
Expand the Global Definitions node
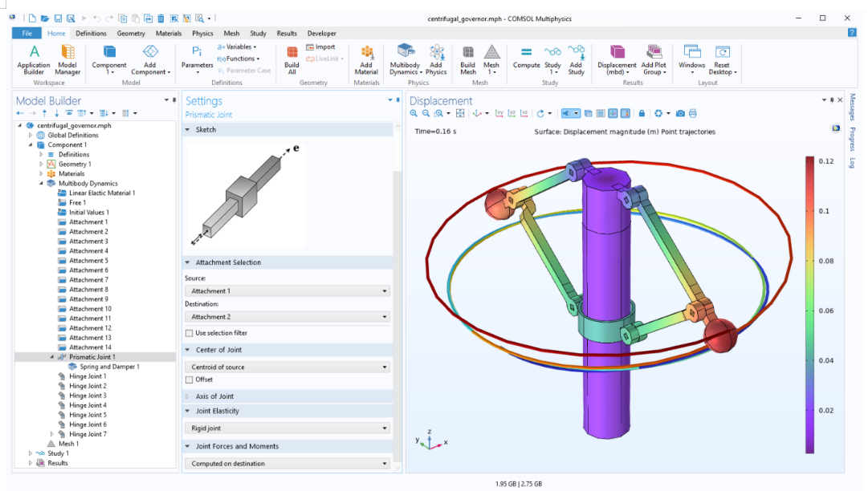pos(31,136)
